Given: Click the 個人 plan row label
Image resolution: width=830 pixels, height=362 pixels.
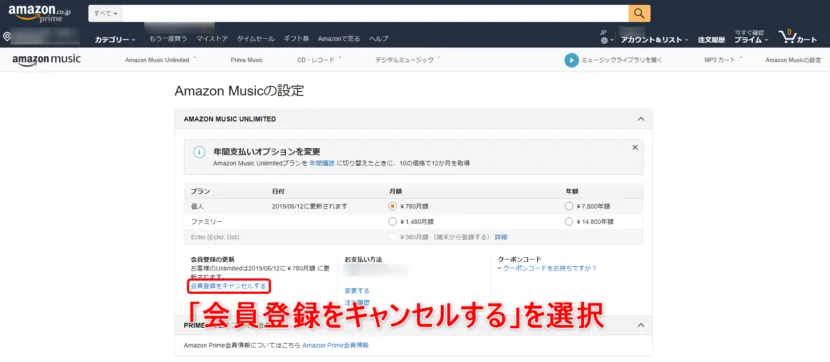Looking at the screenshot, I should [197, 206].
